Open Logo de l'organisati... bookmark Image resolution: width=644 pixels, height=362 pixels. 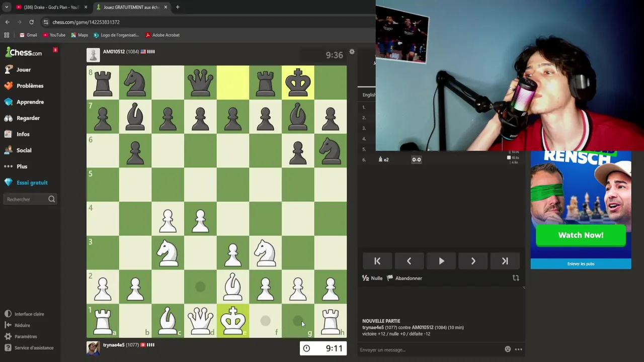116,35
